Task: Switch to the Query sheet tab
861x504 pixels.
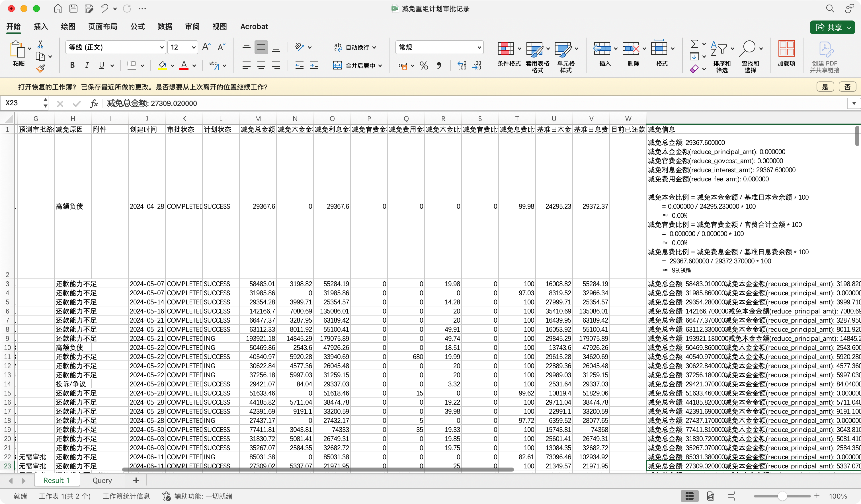Action: click(102, 480)
